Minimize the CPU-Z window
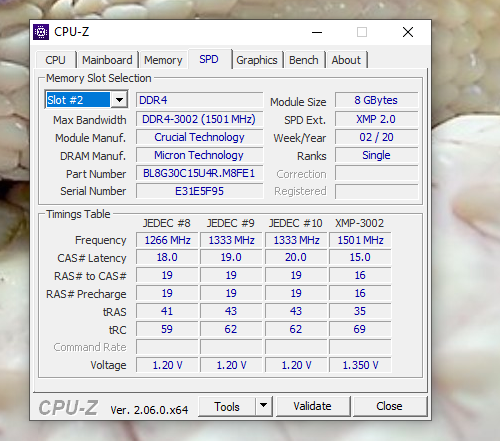Image resolution: width=500 pixels, height=441 pixels. coord(317,32)
